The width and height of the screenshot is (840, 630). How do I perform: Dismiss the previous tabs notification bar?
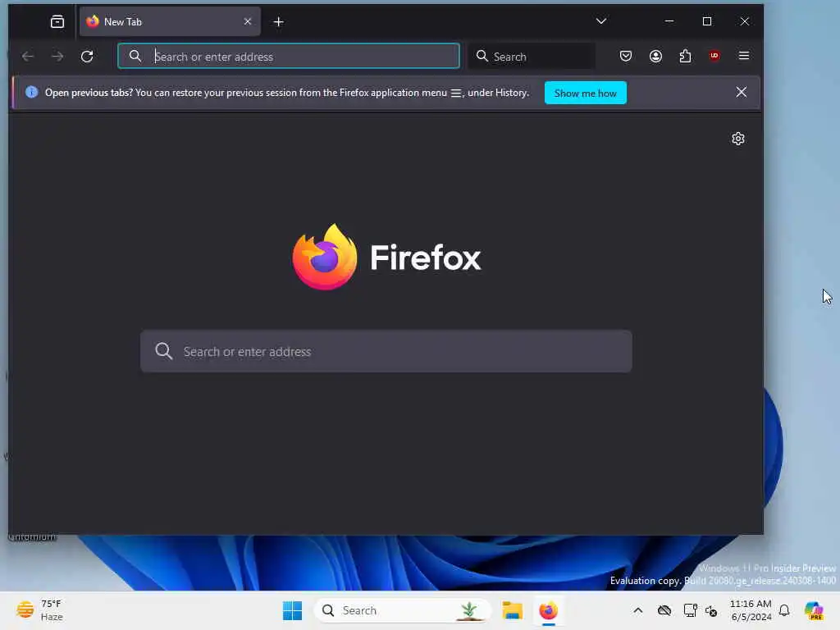tap(742, 92)
